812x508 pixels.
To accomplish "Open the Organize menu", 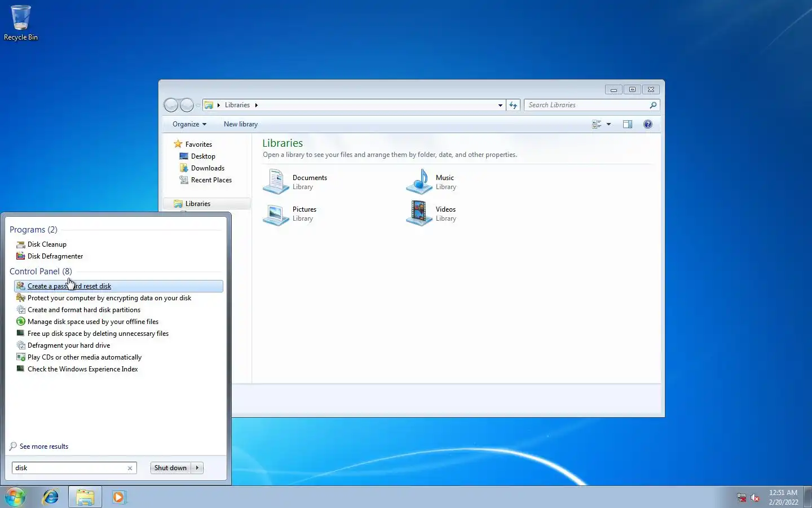I will [189, 124].
